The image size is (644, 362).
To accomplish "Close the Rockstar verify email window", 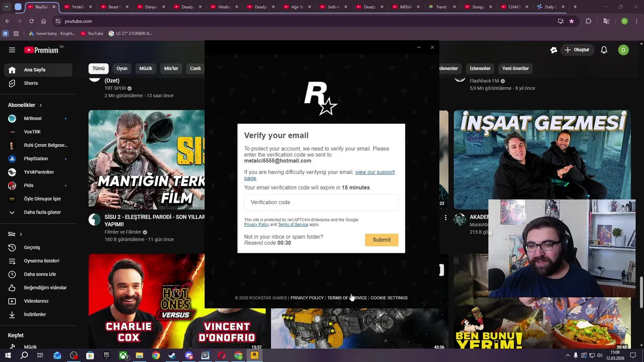I will pos(432,47).
